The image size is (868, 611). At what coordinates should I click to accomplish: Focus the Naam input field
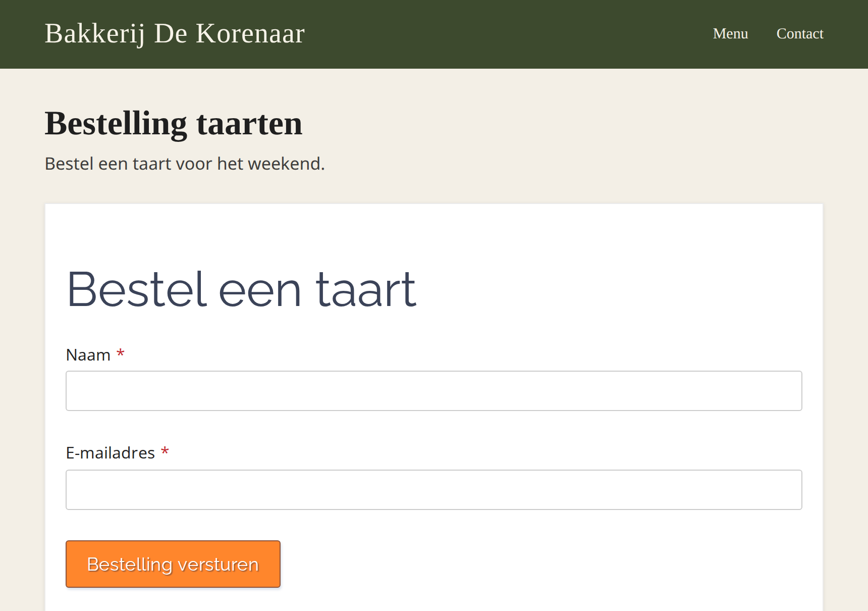click(434, 391)
